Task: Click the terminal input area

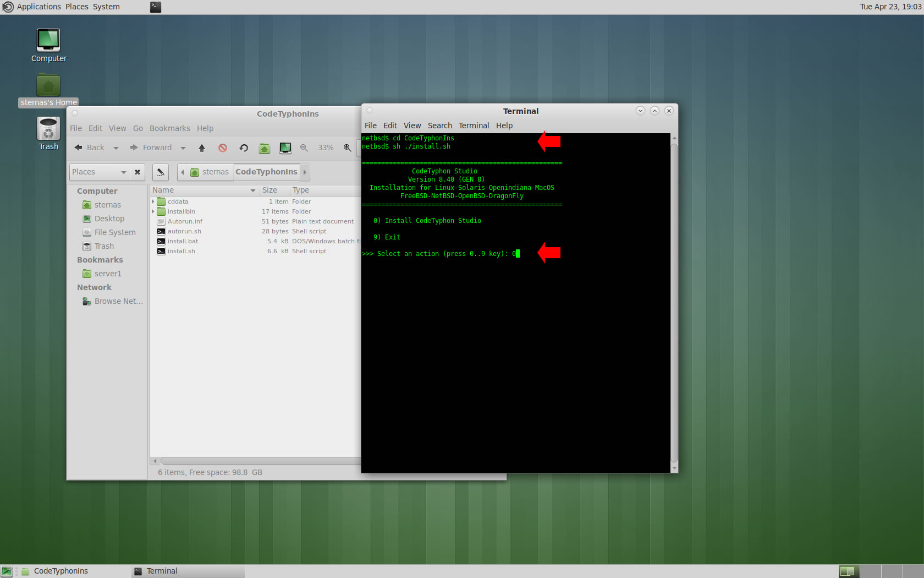Action: pyautogui.click(x=515, y=303)
